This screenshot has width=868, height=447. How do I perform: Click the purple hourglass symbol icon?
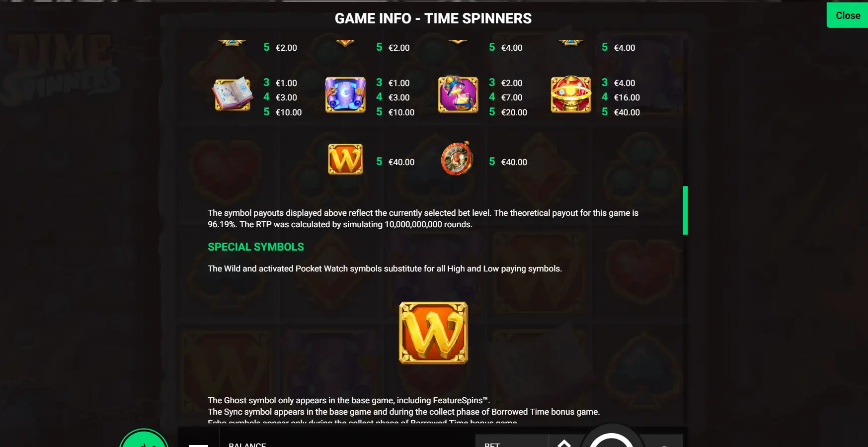coord(458,94)
